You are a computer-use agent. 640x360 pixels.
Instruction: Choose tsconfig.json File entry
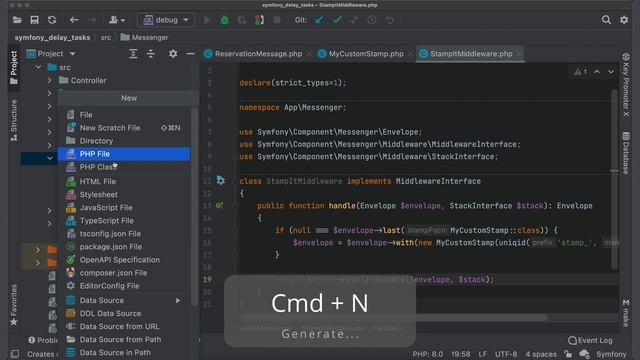pos(124,233)
